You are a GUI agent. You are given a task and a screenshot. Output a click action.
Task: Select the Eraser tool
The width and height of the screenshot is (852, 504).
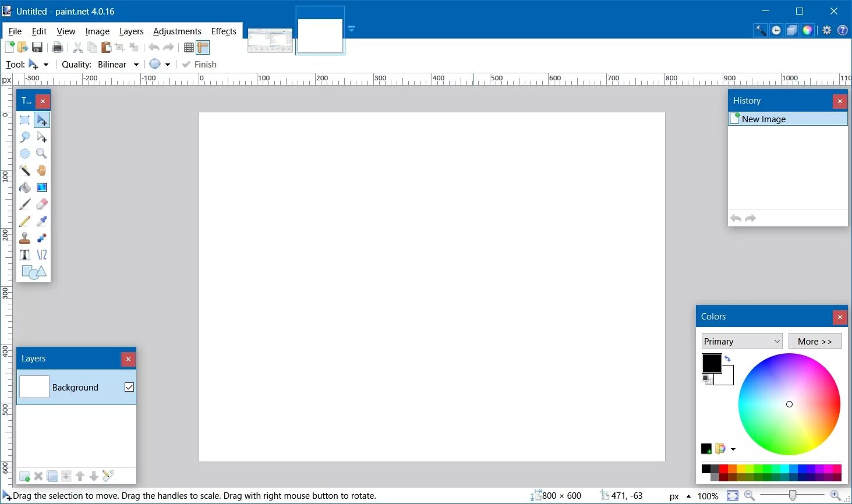41,204
